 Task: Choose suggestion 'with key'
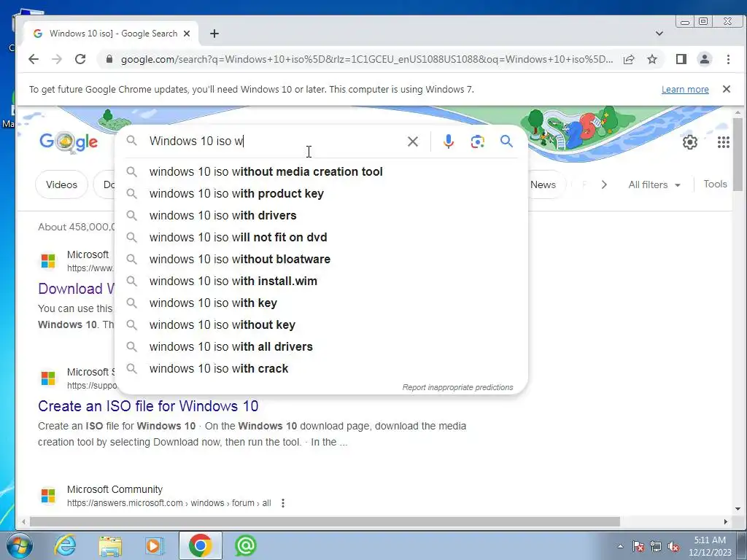(x=322, y=303)
